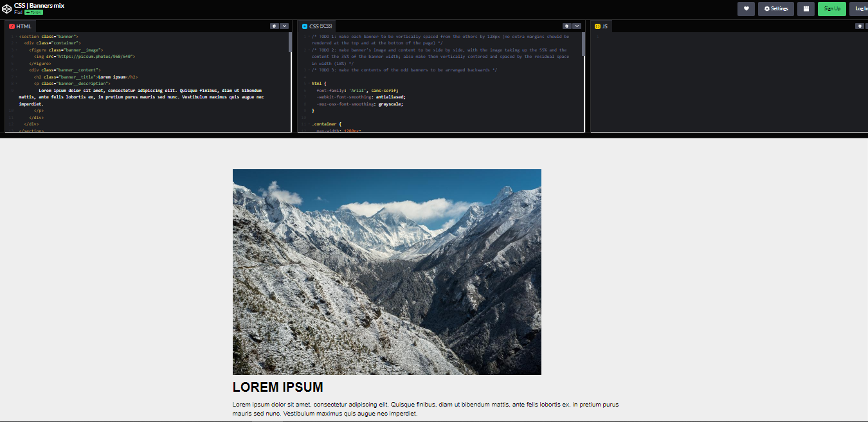The image size is (868, 422).
Task: Open JS editor settings gear
Action: (860, 26)
